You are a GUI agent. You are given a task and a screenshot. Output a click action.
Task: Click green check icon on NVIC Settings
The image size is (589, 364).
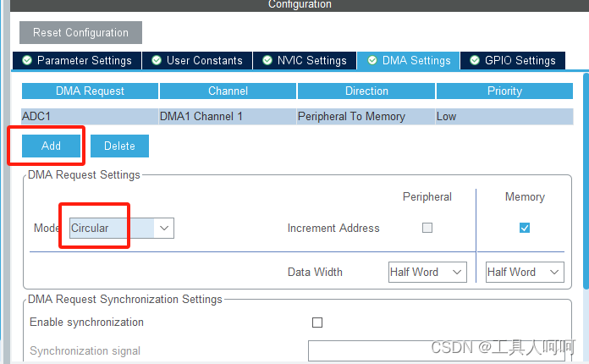tap(267, 60)
